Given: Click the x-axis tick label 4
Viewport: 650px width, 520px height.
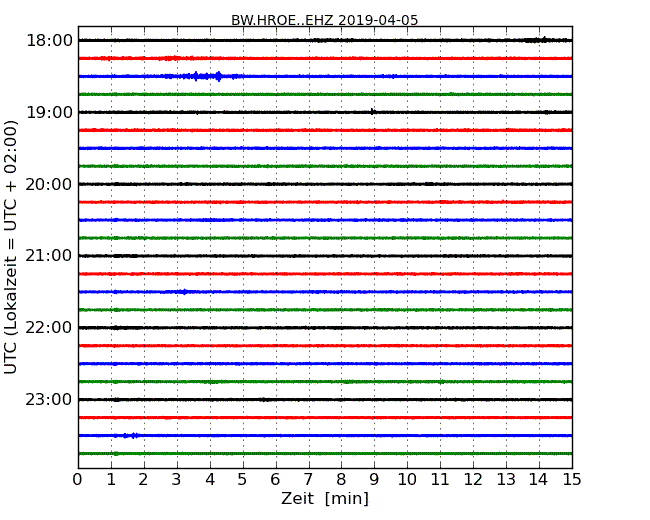Looking at the screenshot, I should click(x=210, y=480).
